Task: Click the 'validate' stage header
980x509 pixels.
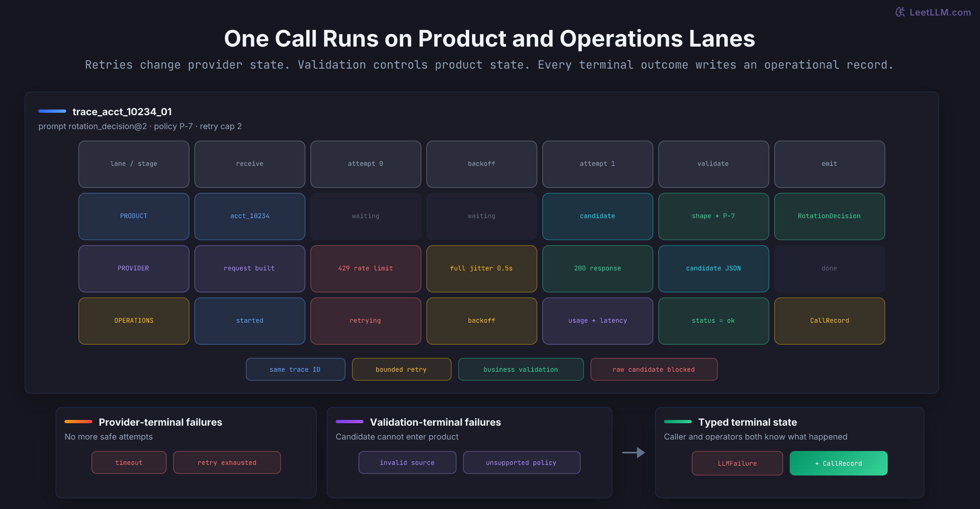Action: click(x=714, y=164)
